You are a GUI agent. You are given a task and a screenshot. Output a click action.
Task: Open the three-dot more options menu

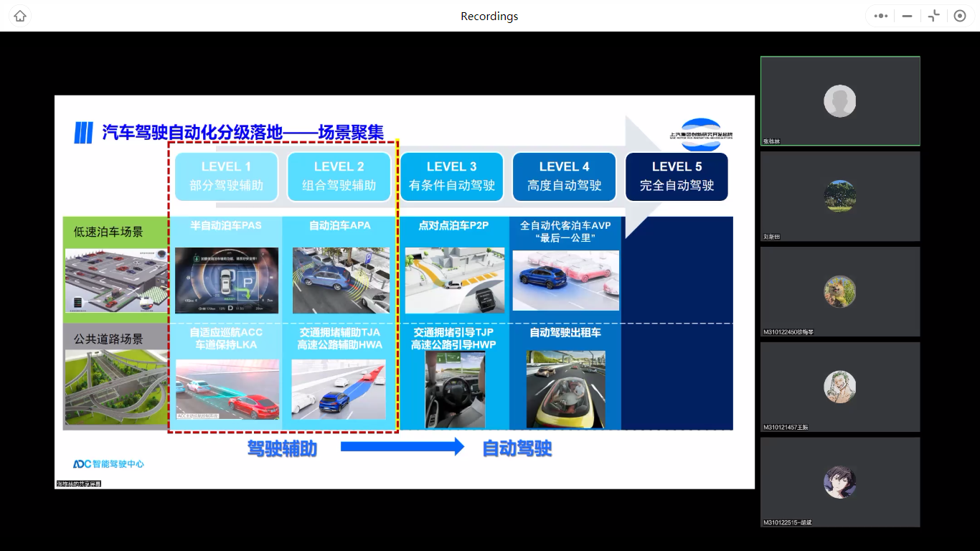pyautogui.click(x=882, y=16)
